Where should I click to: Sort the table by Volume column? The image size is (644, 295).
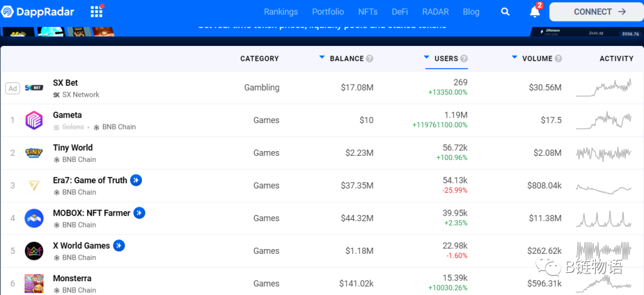pos(537,59)
